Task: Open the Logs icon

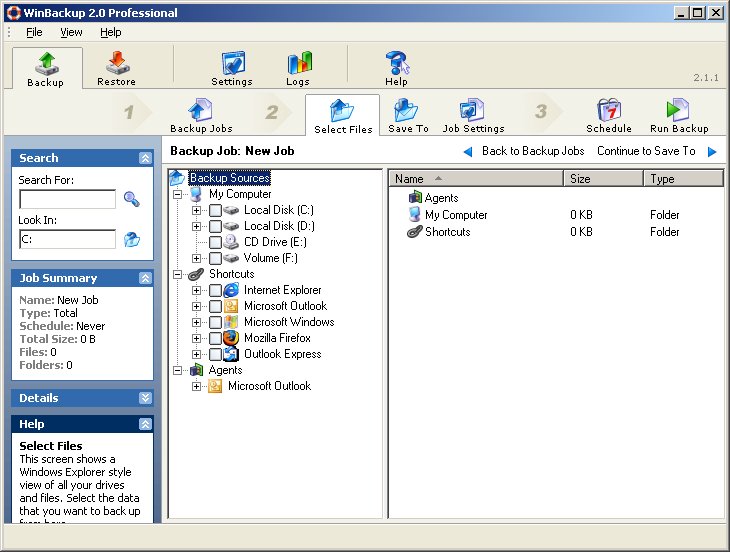Action: tap(298, 63)
